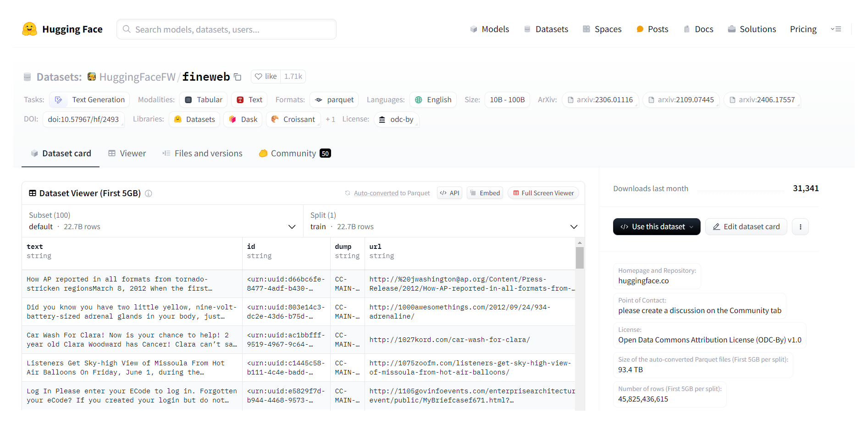Click the 'Did you know' text cell
The width and height of the screenshot is (868, 424).
(x=132, y=312)
